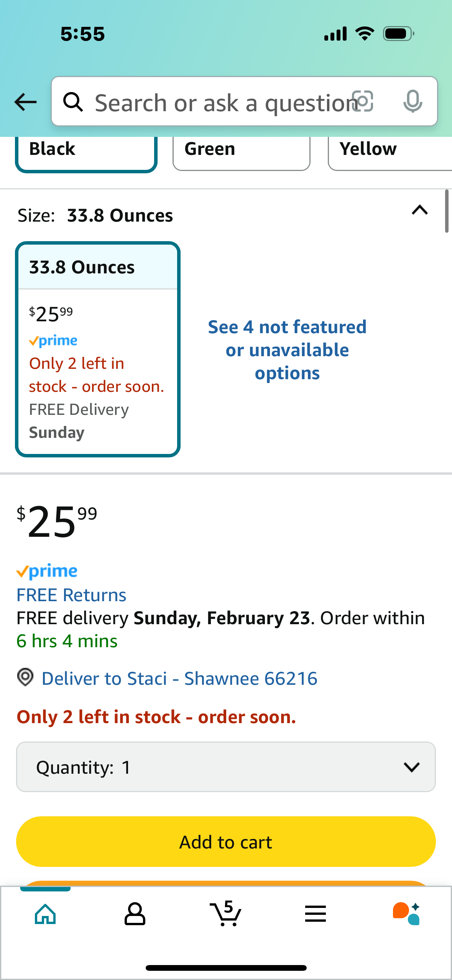The height and width of the screenshot is (980, 452).
Task: Click See 4 not featured options link
Action: click(x=287, y=350)
